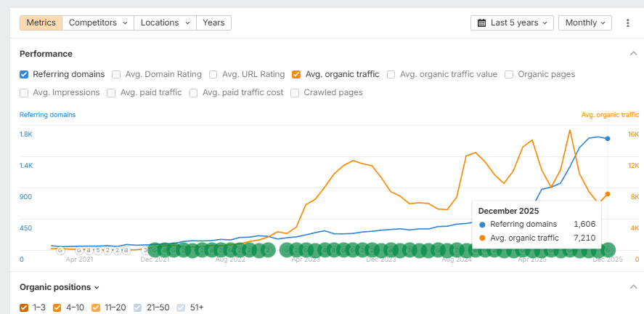Image resolution: width=644 pixels, height=314 pixels.
Task: Open the Locations dropdown tab
Action: click(x=165, y=23)
